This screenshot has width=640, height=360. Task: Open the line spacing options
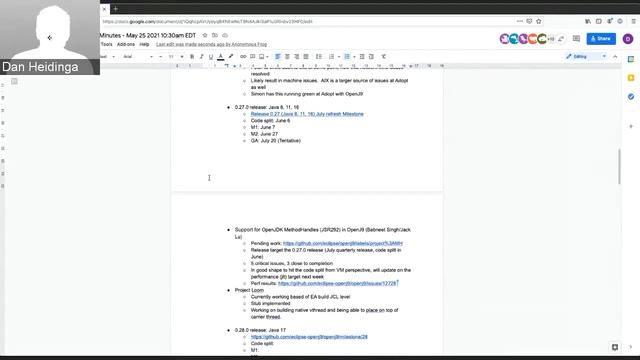(319, 57)
